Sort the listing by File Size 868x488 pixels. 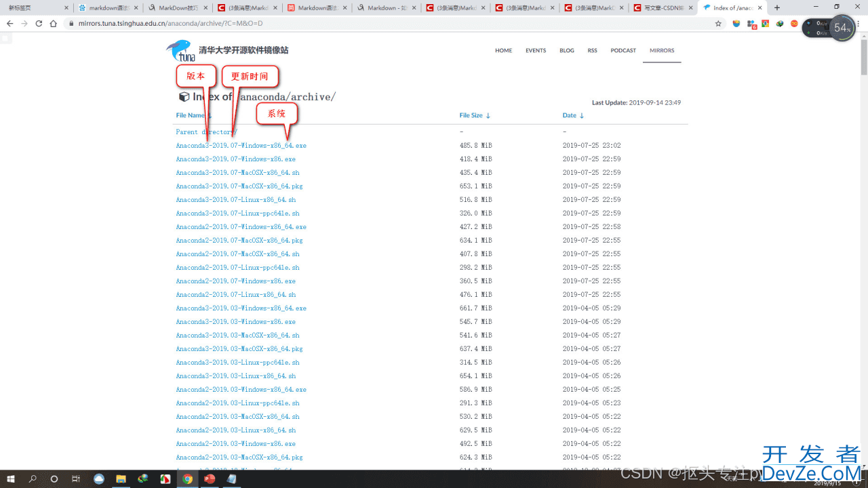pyautogui.click(x=475, y=115)
